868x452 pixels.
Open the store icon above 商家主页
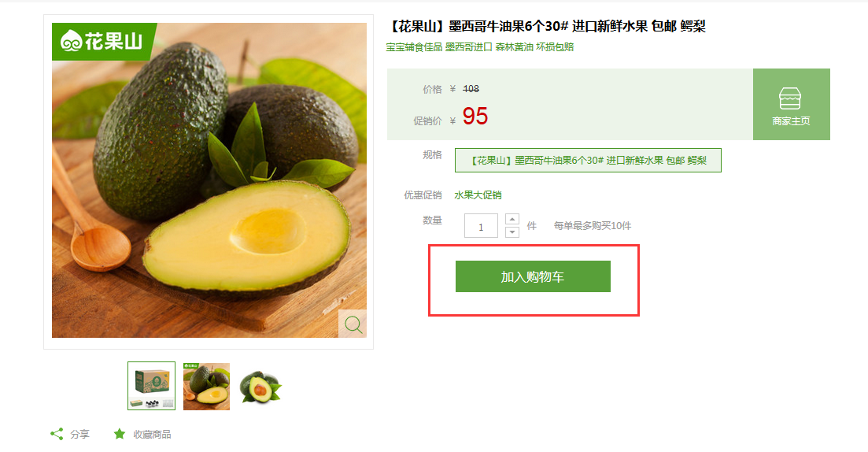pyautogui.click(x=790, y=98)
